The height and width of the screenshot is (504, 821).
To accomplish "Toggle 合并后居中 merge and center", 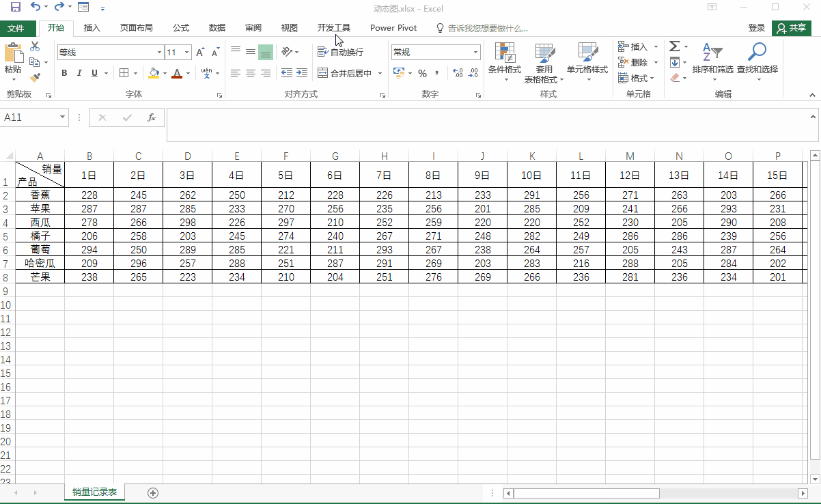I will (x=345, y=73).
